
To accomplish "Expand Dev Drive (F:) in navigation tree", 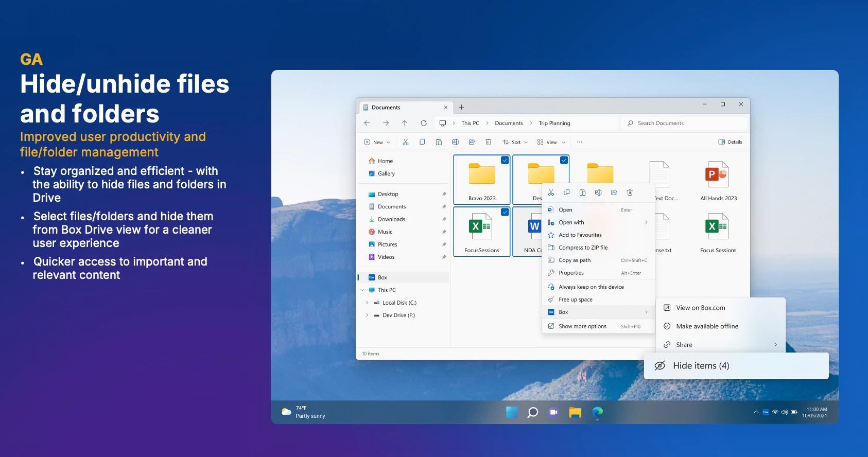I will pyautogui.click(x=367, y=315).
